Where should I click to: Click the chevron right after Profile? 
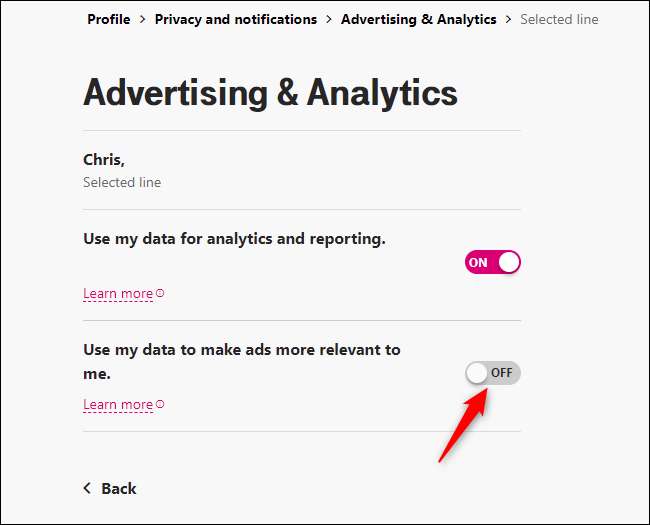coord(143,19)
